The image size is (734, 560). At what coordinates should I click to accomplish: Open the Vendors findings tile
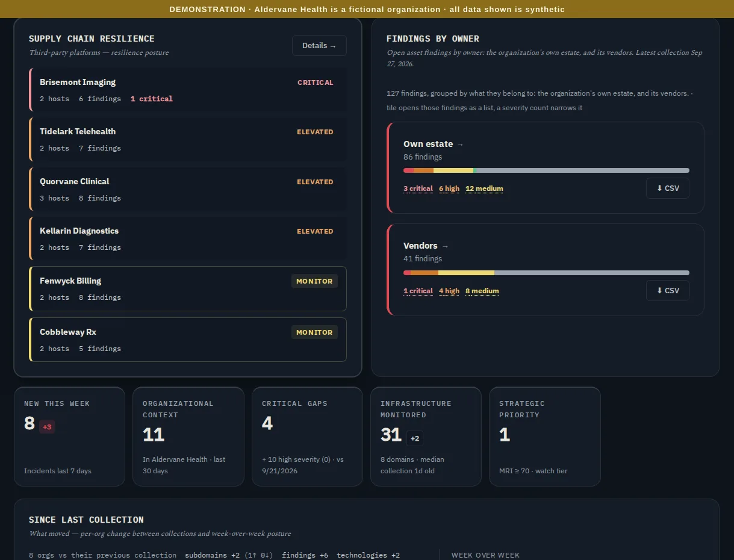(x=546, y=270)
